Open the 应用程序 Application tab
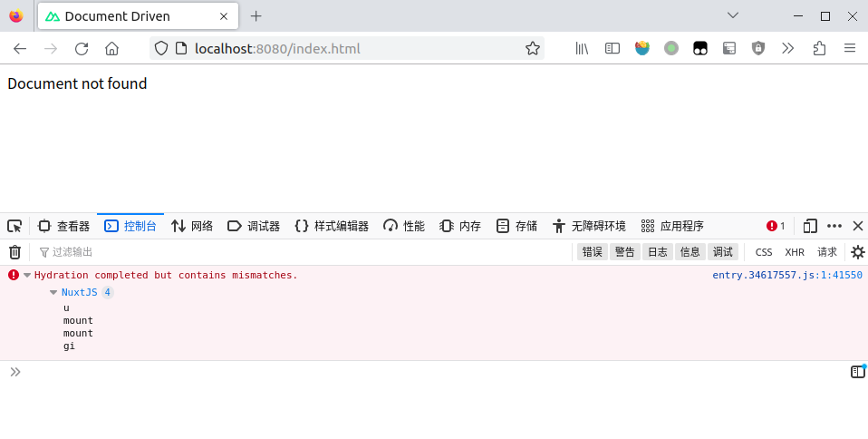The width and height of the screenshot is (868, 439). 672,226
